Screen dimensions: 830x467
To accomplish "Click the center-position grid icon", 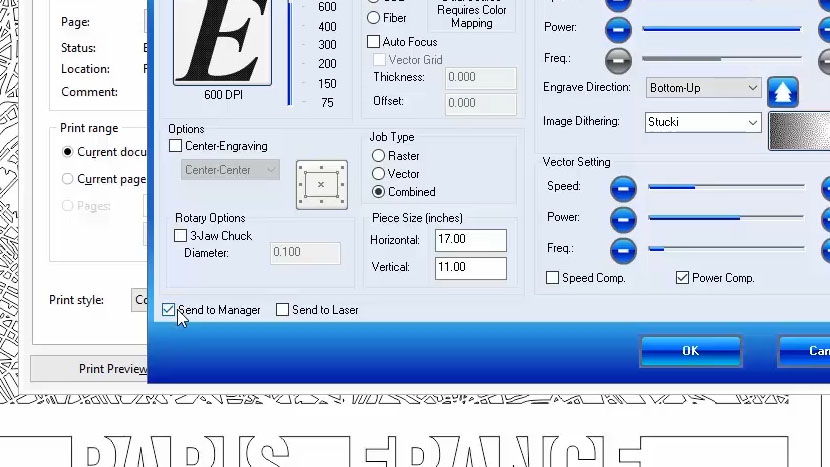I will (x=321, y=184).
